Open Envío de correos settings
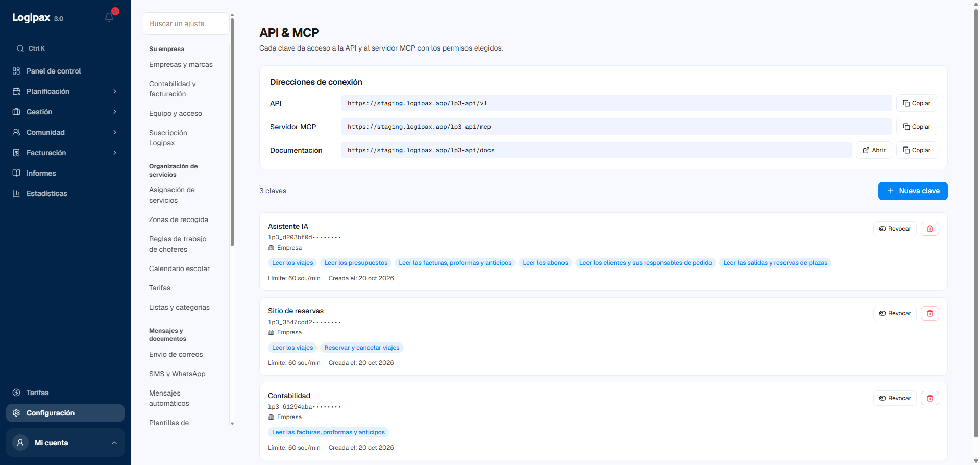Screen dimensions: 980x465 (x=176, y=354)
